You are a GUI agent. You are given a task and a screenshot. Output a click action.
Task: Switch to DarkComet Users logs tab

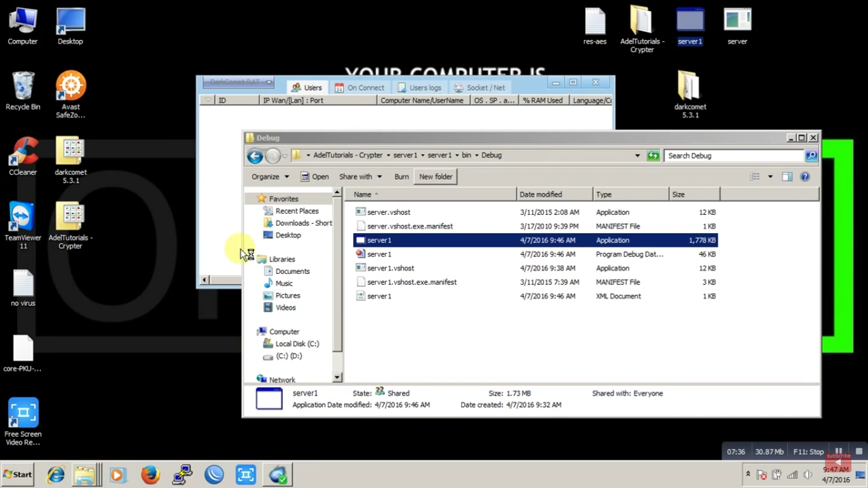pos(419,88)
